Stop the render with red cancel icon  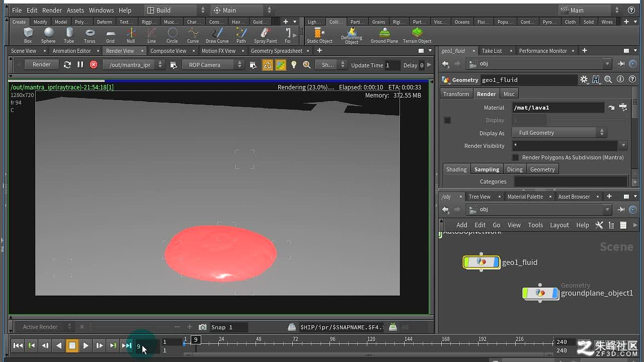94,65
